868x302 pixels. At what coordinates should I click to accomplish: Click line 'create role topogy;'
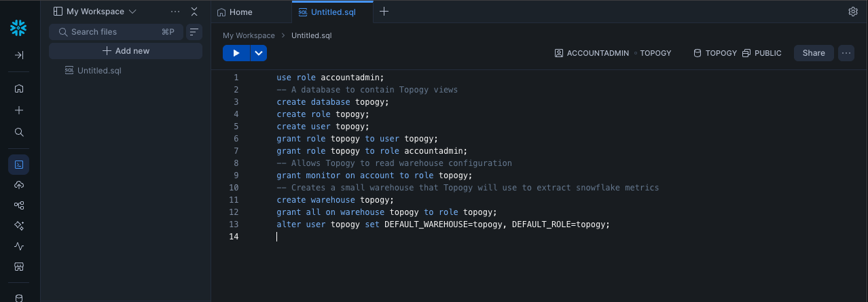tap(323, 114)
